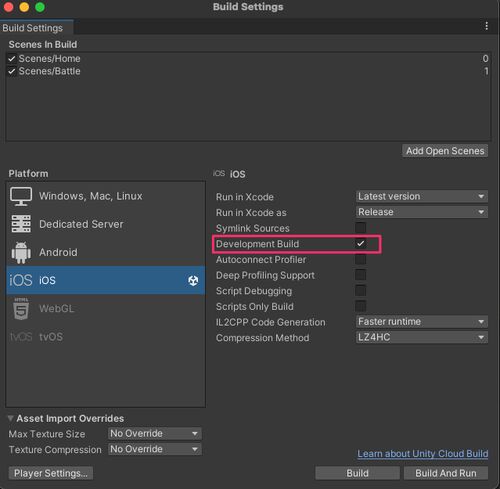Uncheck the Scenes/Home scene checkbox
Screen dimensions: 500x489
click(12, 59)
